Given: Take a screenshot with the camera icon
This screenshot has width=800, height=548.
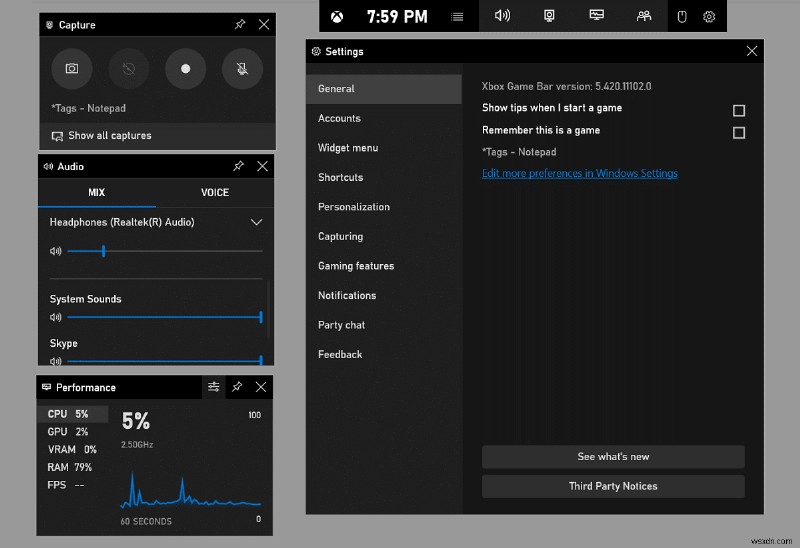Looking at the screenshot, I should tap(72, 68).
